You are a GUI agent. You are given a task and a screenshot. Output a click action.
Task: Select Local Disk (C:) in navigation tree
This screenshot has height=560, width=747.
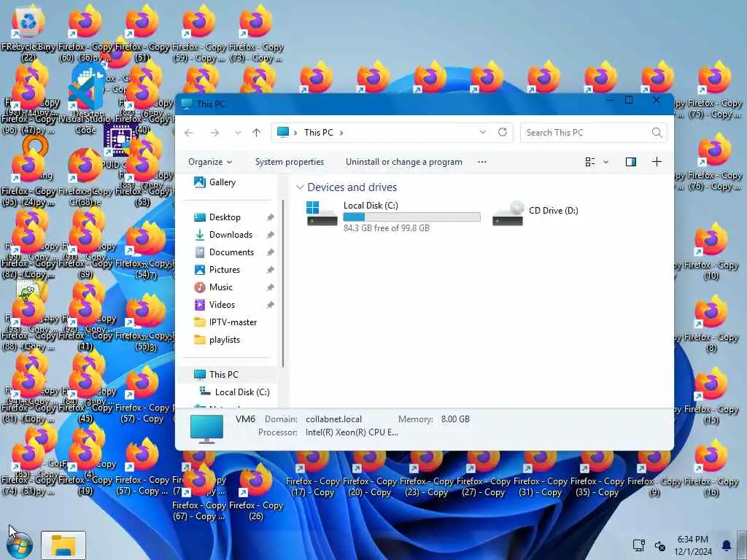pyautogui.click(x=242, y=392)
